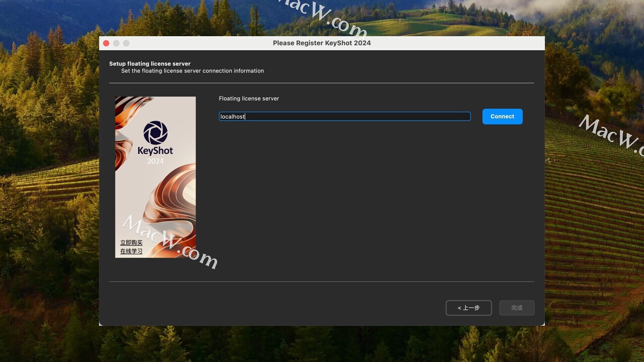Click the KeyShot logo icon on the banner

[x=155, y=133]
